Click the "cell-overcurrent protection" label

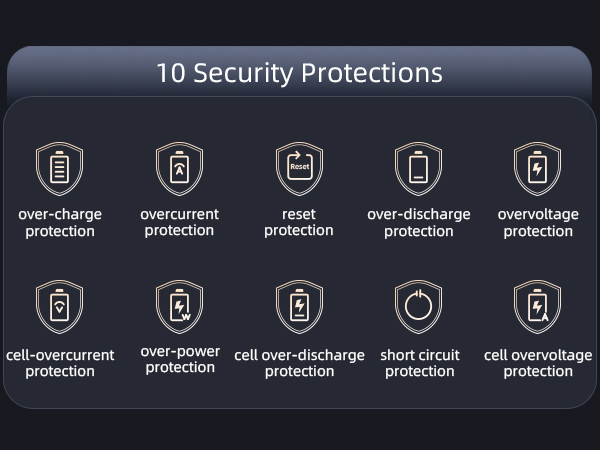(x=60, y=363)
